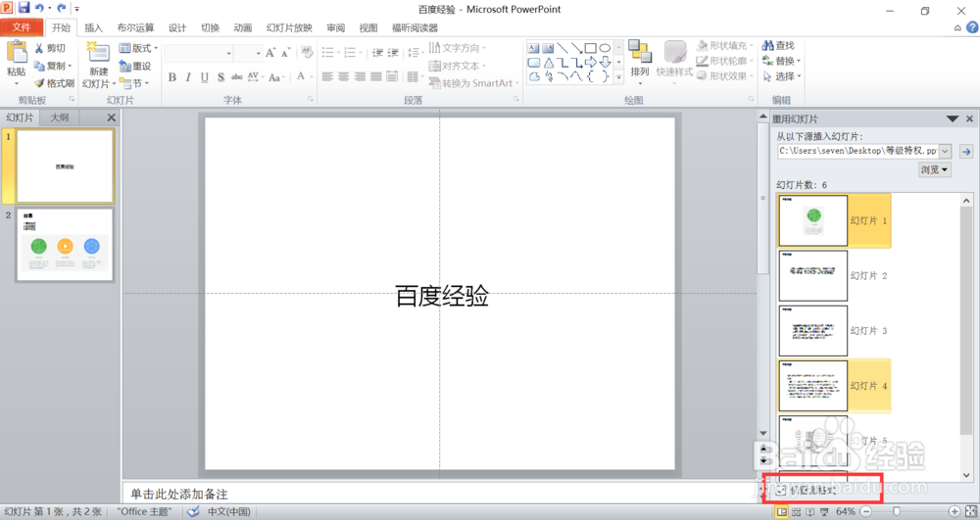
Task: Undo the last action
Action: 39,8
